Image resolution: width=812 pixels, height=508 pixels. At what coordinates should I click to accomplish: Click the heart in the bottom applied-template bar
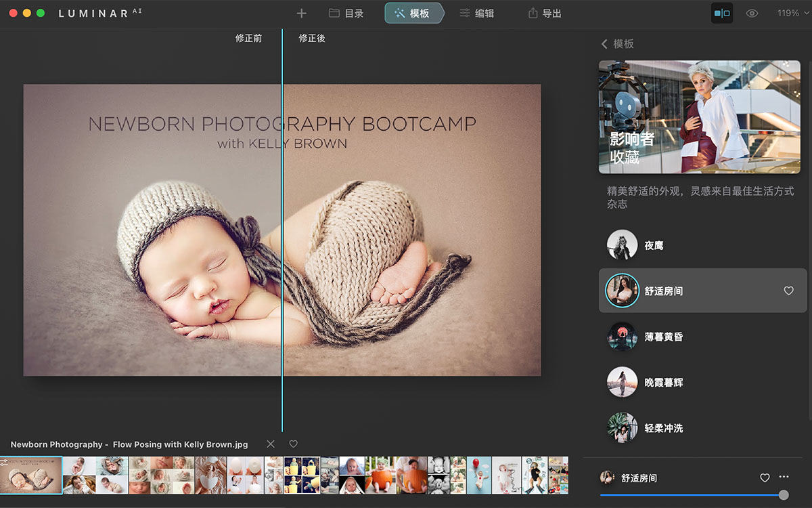click(x=765, y=478)
